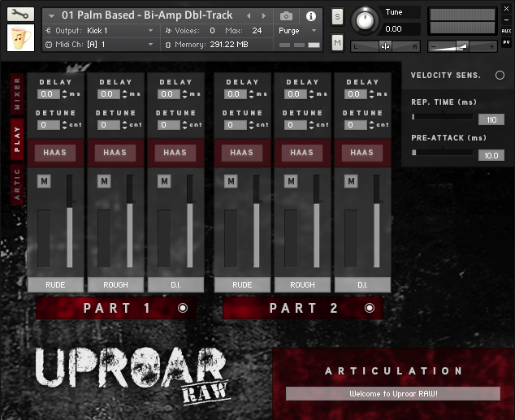Adjust the master volume slider
The width and height of the screenshot is (515, 420).
point(462,46)
